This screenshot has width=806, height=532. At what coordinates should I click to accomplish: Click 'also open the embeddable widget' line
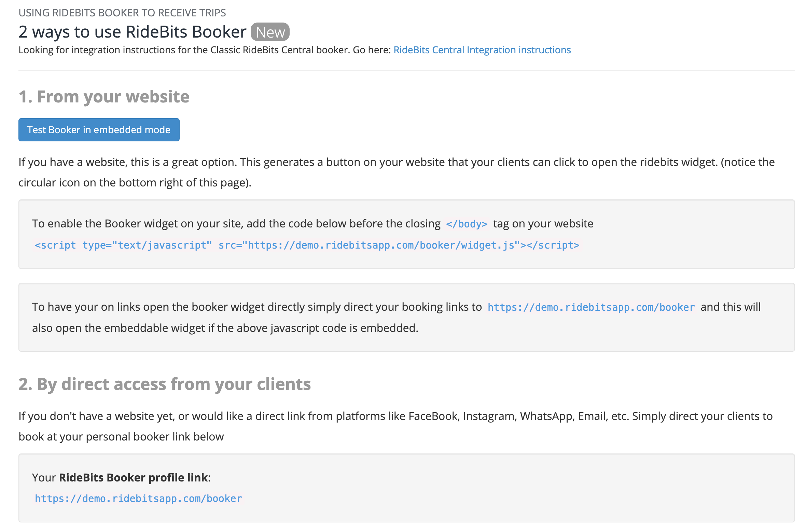(225, 328)
